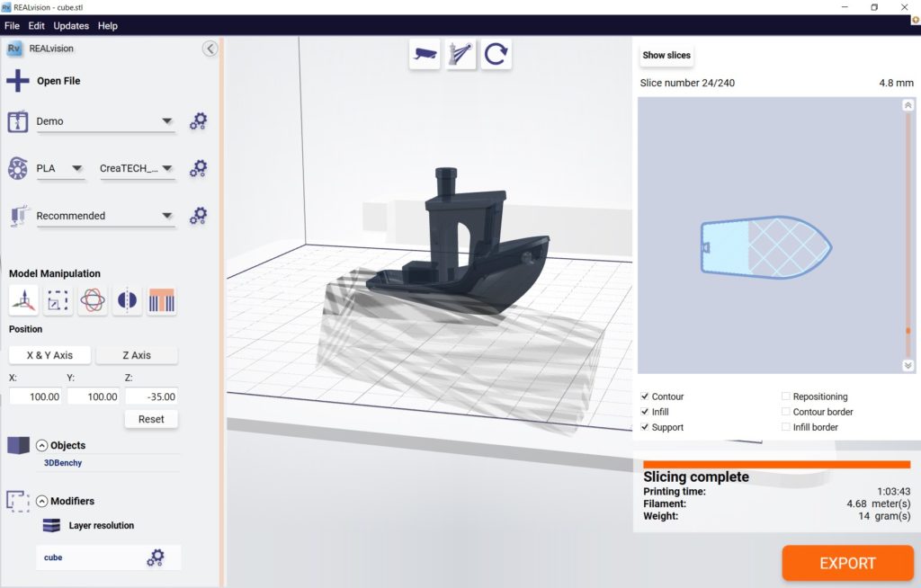Click the Open File plus icon
921x588 pixels.
(18, 81)
